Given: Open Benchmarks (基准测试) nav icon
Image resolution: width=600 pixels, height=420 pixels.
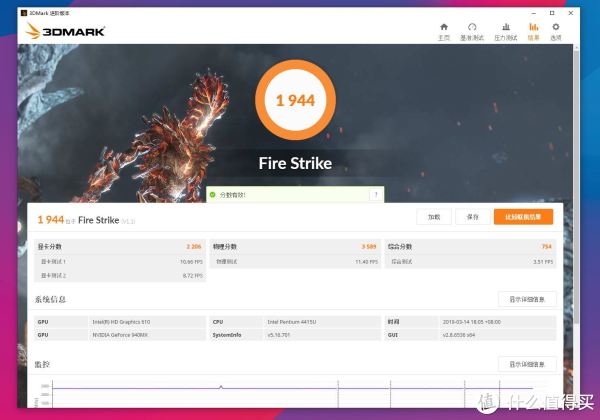Looking at the screenshot, I should (x=472, y=30).
